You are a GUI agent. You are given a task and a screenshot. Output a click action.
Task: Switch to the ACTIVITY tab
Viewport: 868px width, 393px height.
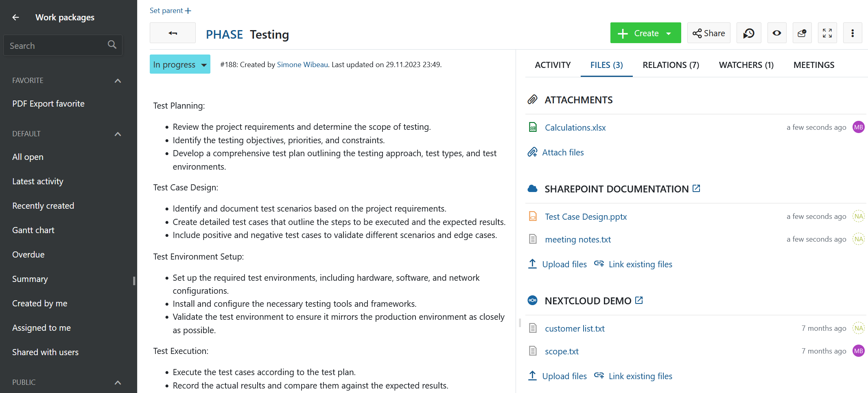[x=553, y=65]
